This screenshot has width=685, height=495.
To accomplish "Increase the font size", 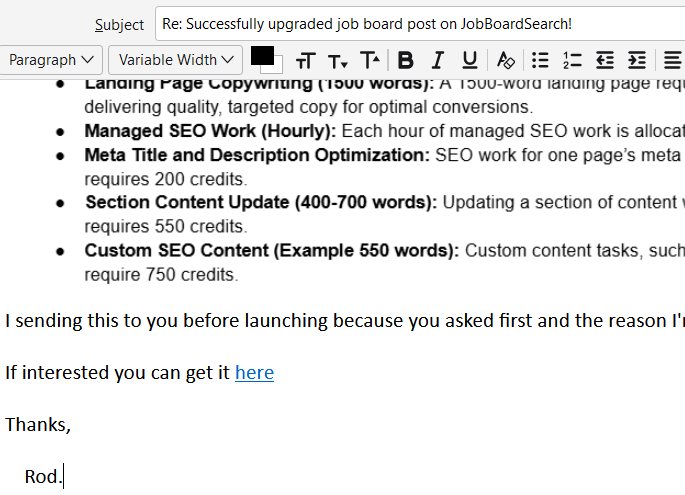I will [x=370, y=60].
